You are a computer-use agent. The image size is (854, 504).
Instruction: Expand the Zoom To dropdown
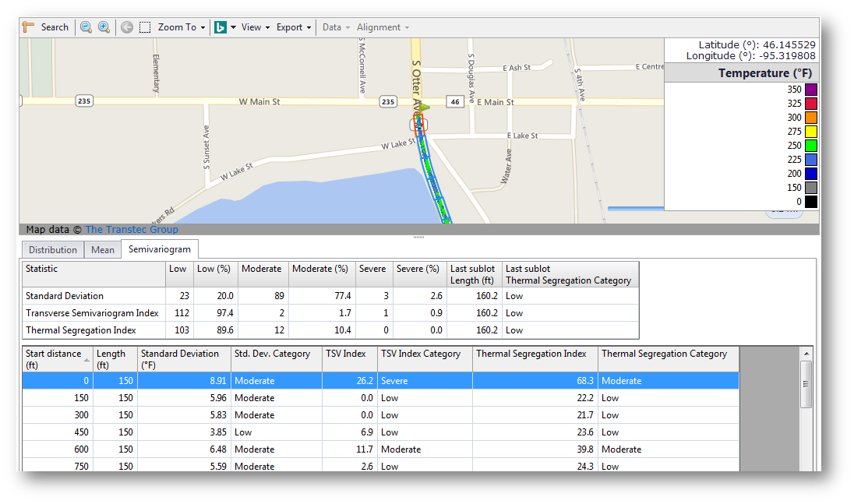click(182, 27)
